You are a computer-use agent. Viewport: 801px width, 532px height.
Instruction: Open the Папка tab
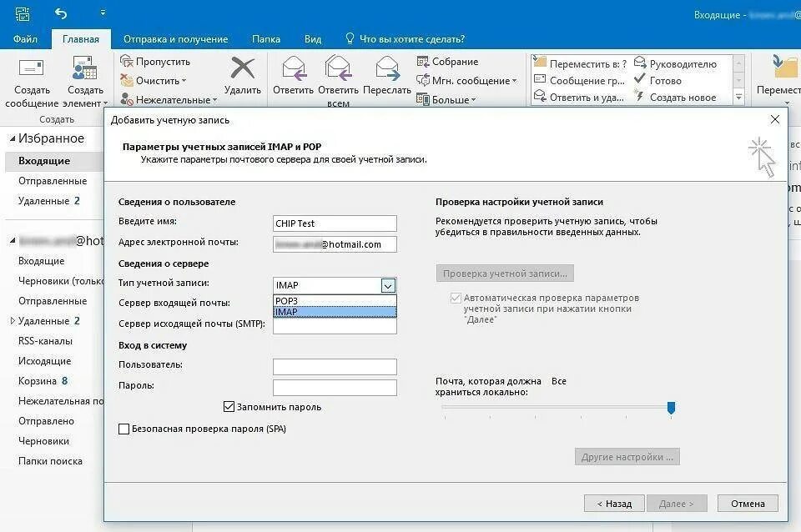[265, 39]
